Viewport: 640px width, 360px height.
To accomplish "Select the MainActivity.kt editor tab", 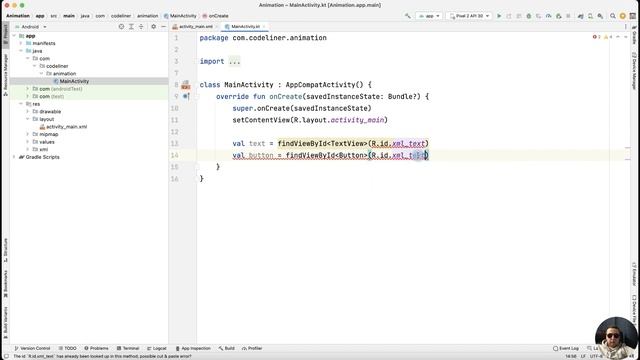I will (x=244, y=27).
